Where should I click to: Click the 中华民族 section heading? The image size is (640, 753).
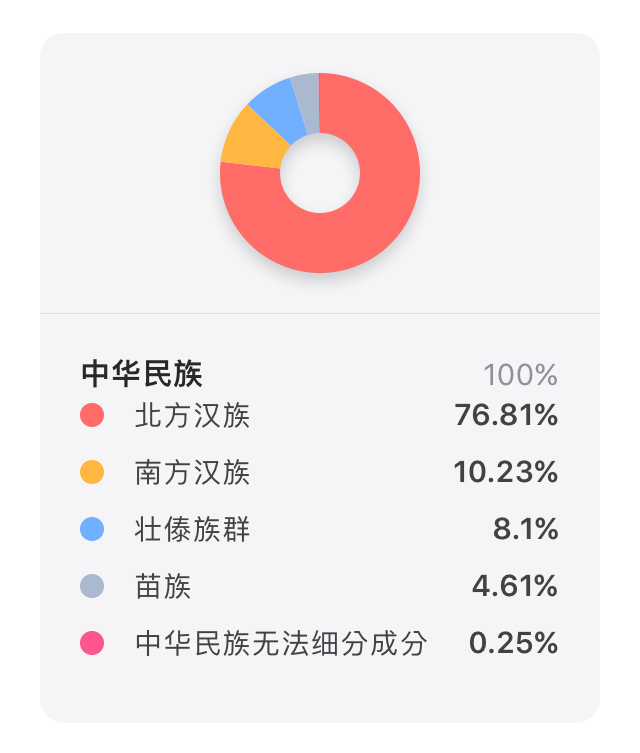[x=142, y=374]
